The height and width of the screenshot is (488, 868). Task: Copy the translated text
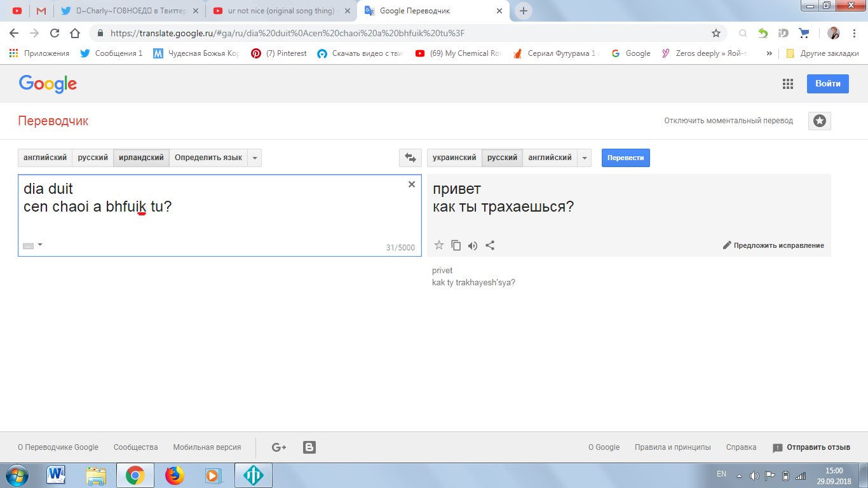pyautogui.click(x=456, y=245)
